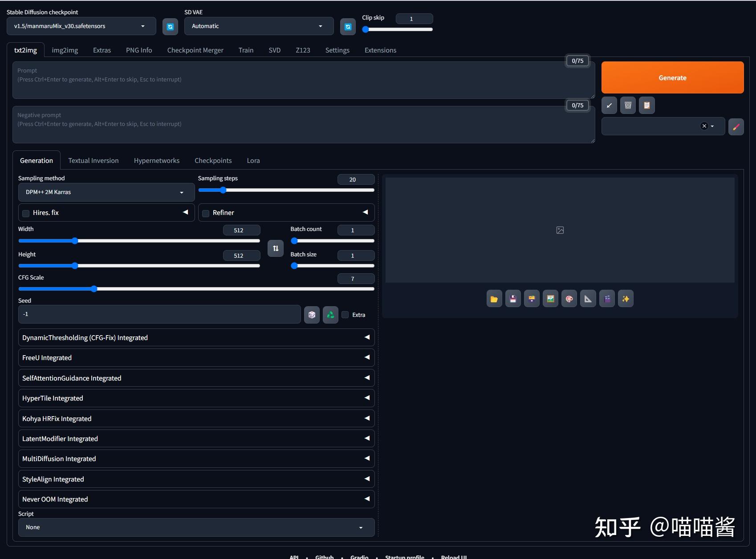
Task: Expand the FreeU Integrated section
Action: point(196,357)
